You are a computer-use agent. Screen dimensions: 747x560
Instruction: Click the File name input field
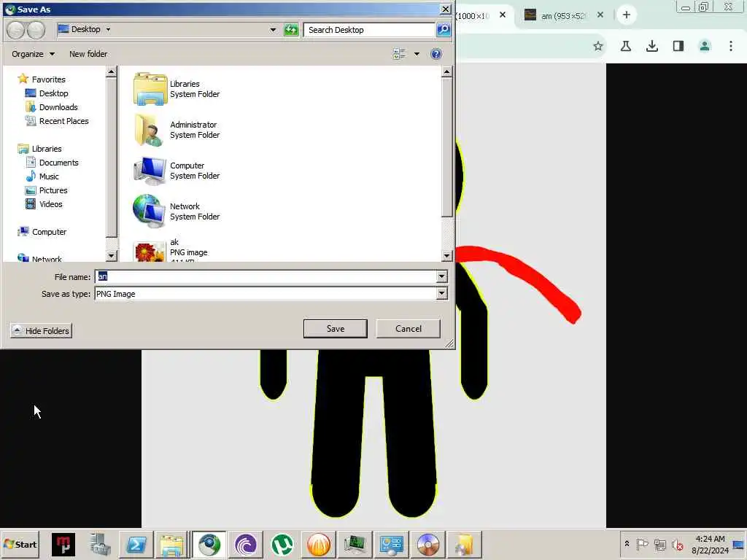point(266,276)
